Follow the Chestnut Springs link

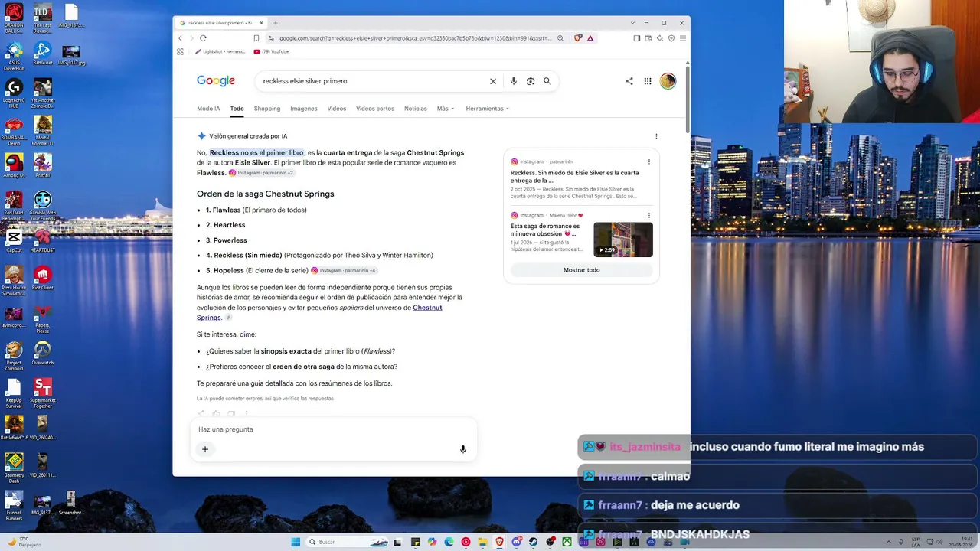pos(427,308)
